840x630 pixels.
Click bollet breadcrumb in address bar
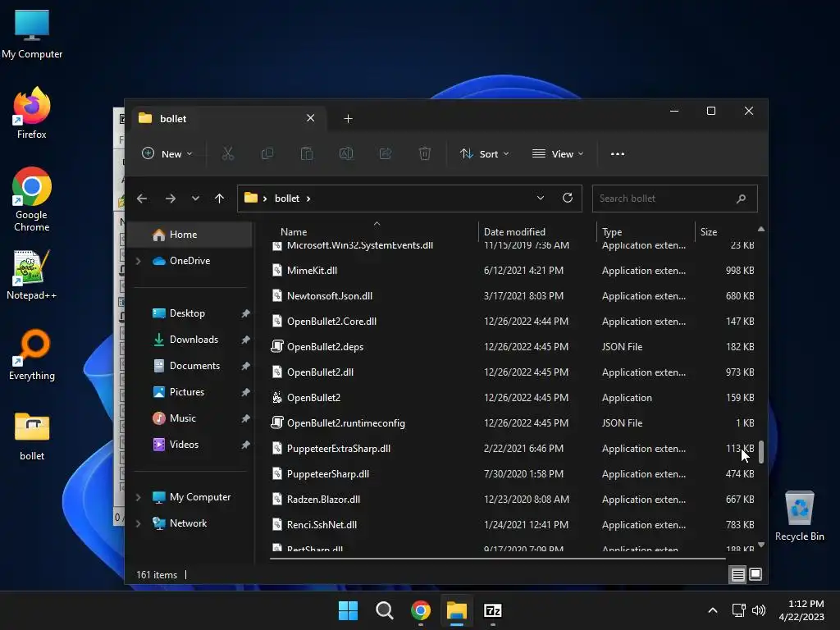coord(287,199)
